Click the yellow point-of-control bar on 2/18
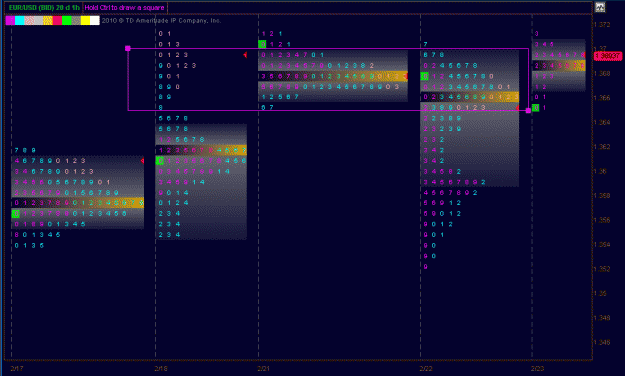625x376 pixels. click(x=201, y=150)
